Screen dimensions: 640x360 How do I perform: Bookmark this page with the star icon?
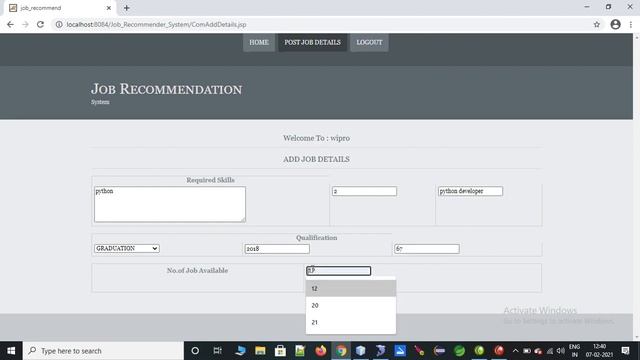[x=597, y=24]
